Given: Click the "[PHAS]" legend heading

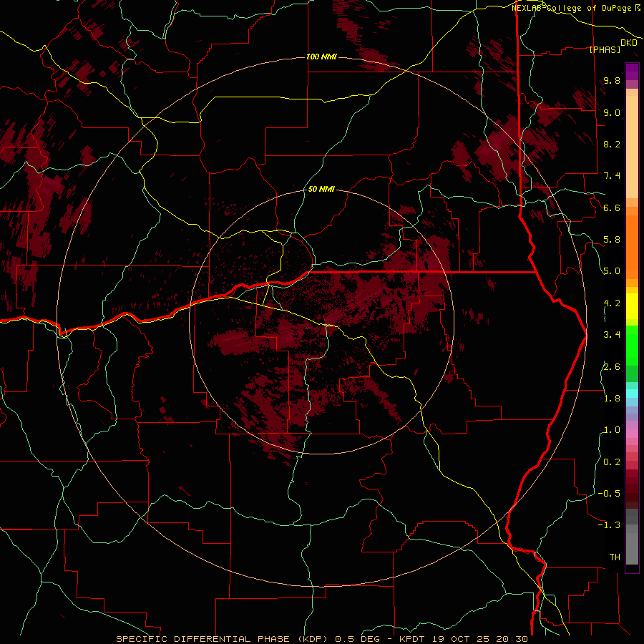Looking at the screenshot, I should [x=605, y=49].
